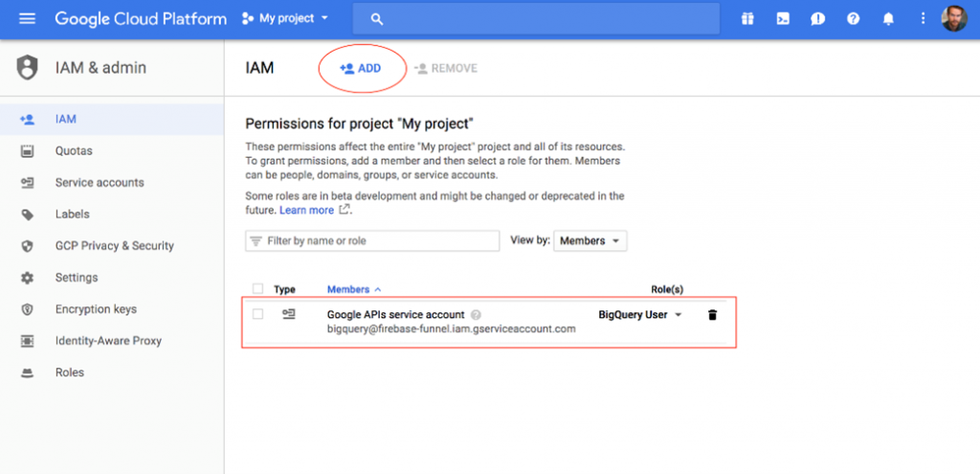Open the View by Members dropdown
Screen dimensions: 980x474
point(589,241)
